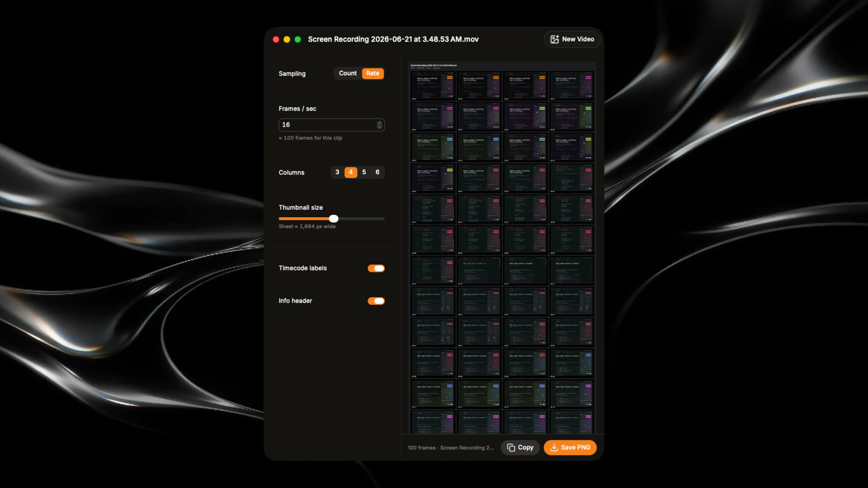Switch sampling mode to Count
The image size is (868, 488).
click(x=347, y=73)
